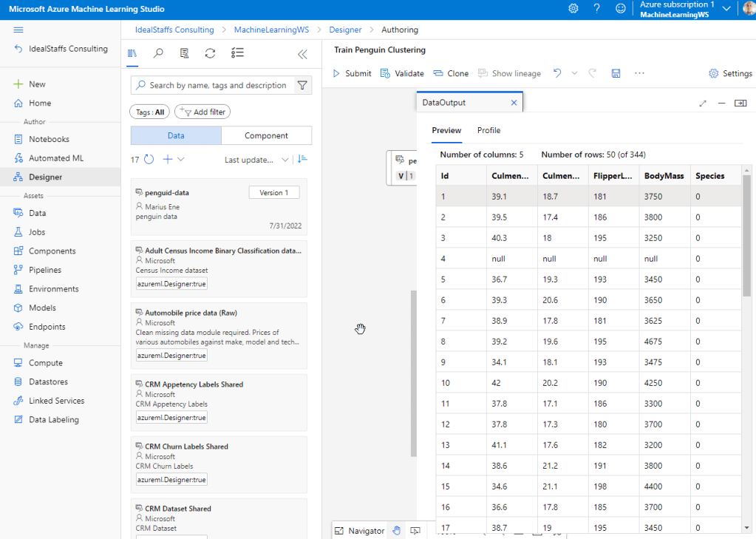
Task: Click the Submit pipeline run icon
Action: 337,73
